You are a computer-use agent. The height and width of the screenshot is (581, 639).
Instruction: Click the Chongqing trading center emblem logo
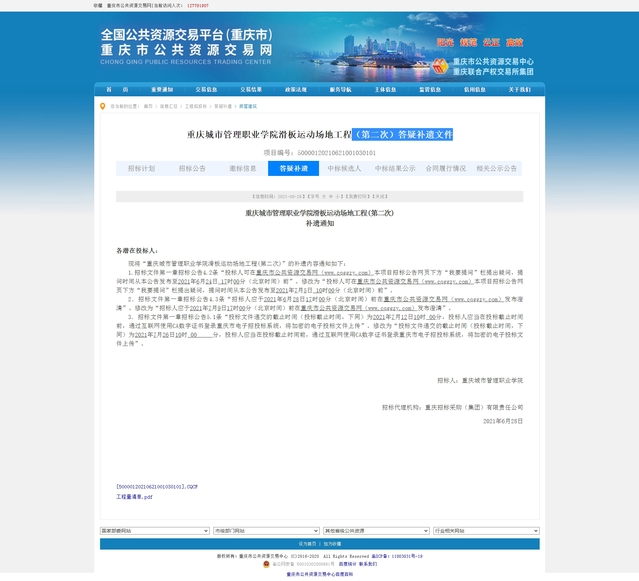(x=440, y=66)
